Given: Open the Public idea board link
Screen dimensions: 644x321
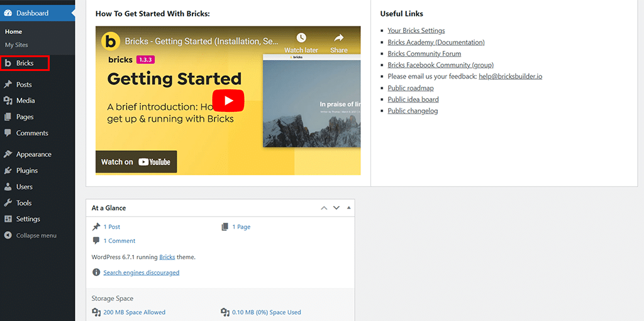Looking at the screenshot, I should [413, 100].
